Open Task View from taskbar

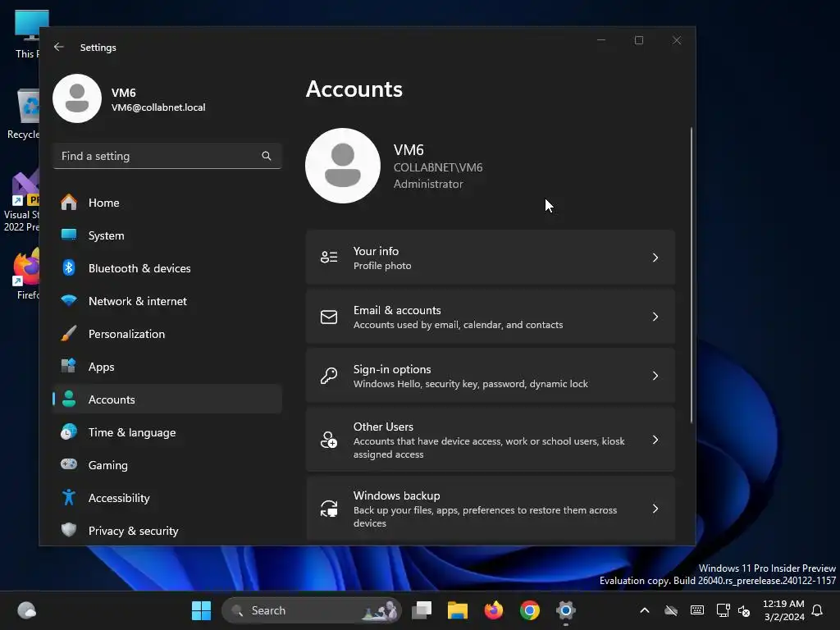coord(422,610)
